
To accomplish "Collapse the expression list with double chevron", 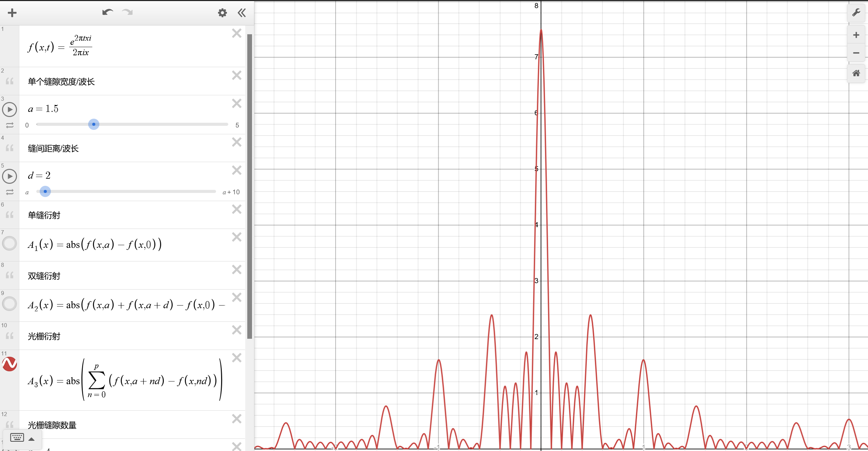I will [x=242, y=13].
